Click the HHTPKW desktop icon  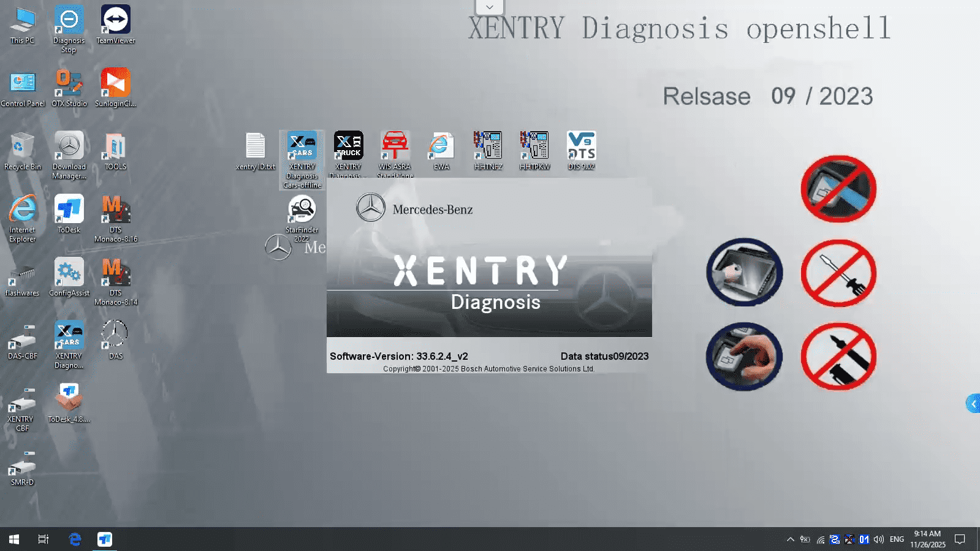pos(534,147)
